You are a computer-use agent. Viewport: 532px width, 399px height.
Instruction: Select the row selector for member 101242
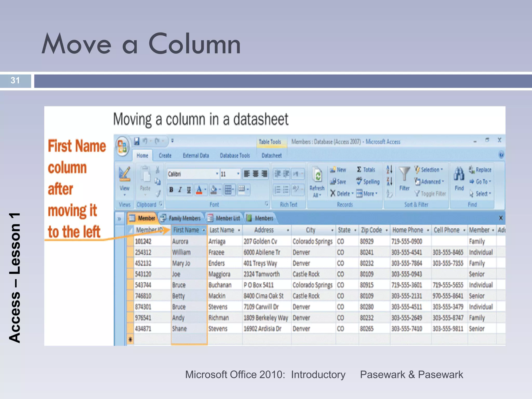130,241
